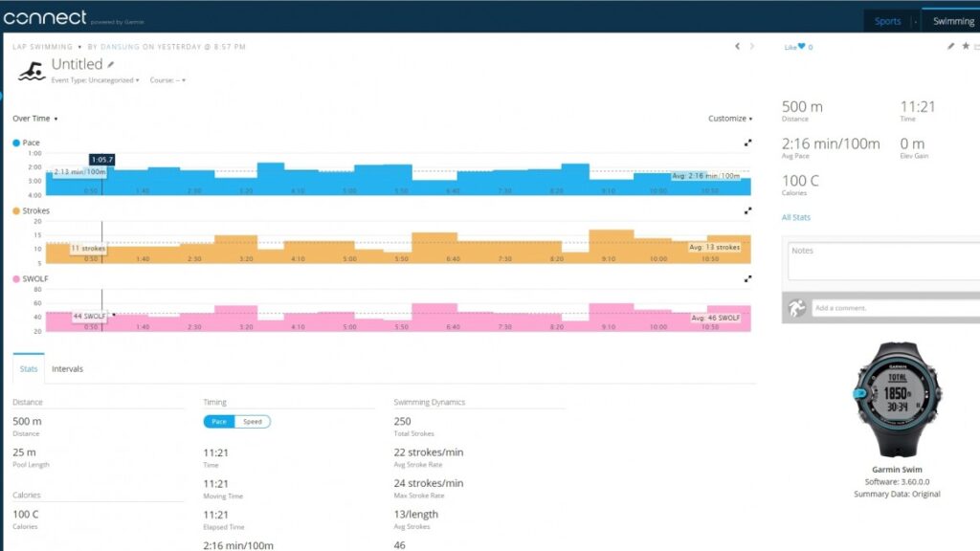This screenshot has height=551, width=980.
Task: Expand the Pace chart to fullscreen
Action: 747,143
